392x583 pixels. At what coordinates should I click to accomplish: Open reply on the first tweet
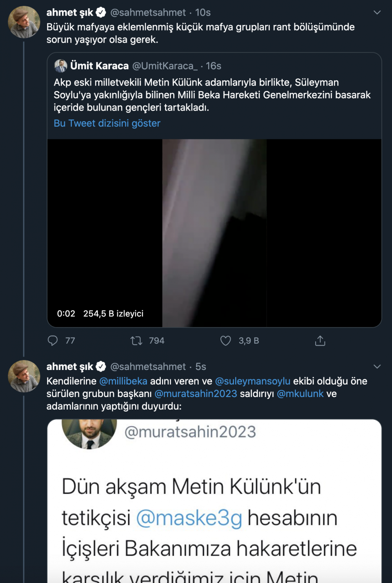[53, 341]
